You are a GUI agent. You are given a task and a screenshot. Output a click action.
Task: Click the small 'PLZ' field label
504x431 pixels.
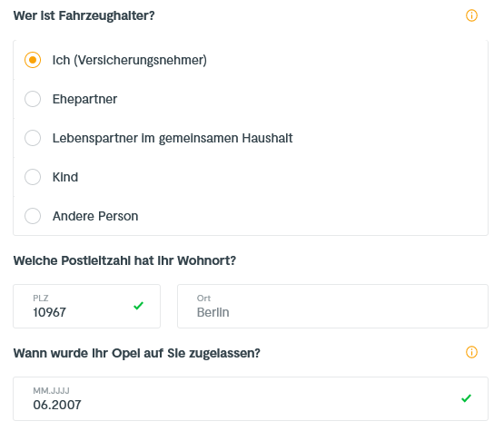click(x=41, y=298)
